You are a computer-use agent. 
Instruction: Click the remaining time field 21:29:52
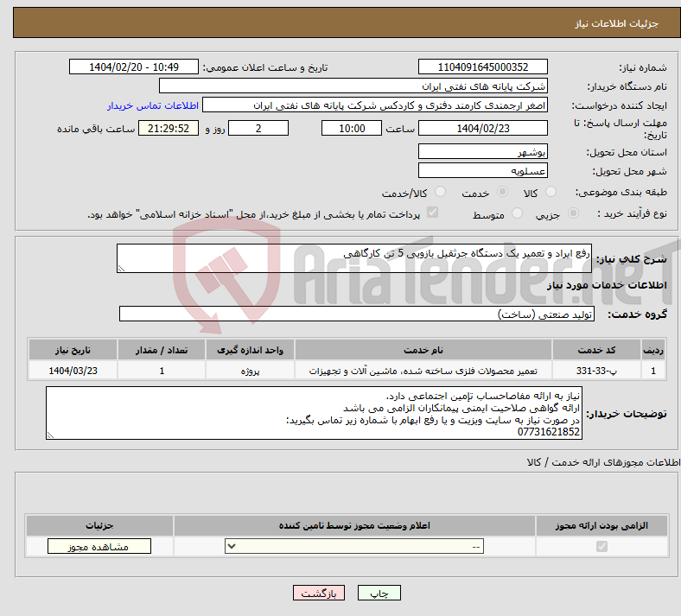tap(169, 128)
